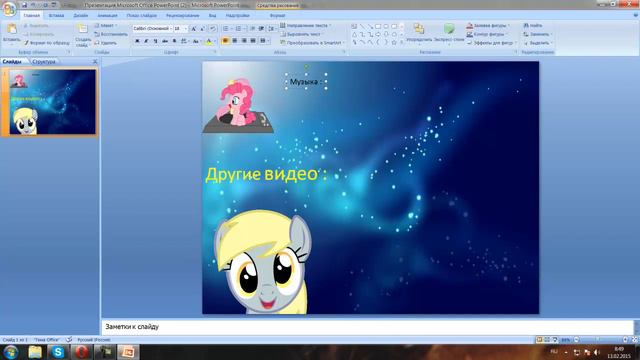Image resolution: width=640 pixels, height=360 pixels.
Task: Open the Рецензирование ribbon tab
Action: coord(182,16)
